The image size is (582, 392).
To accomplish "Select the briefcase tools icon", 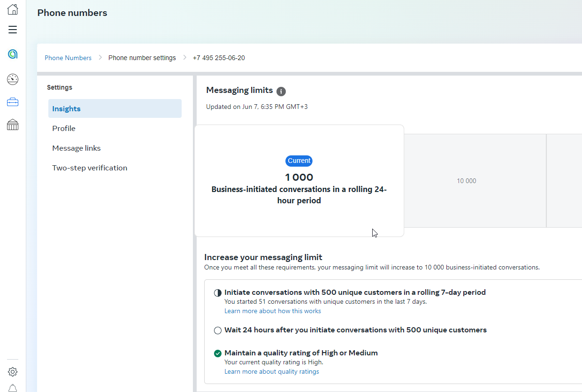I will tap(13, 102).
